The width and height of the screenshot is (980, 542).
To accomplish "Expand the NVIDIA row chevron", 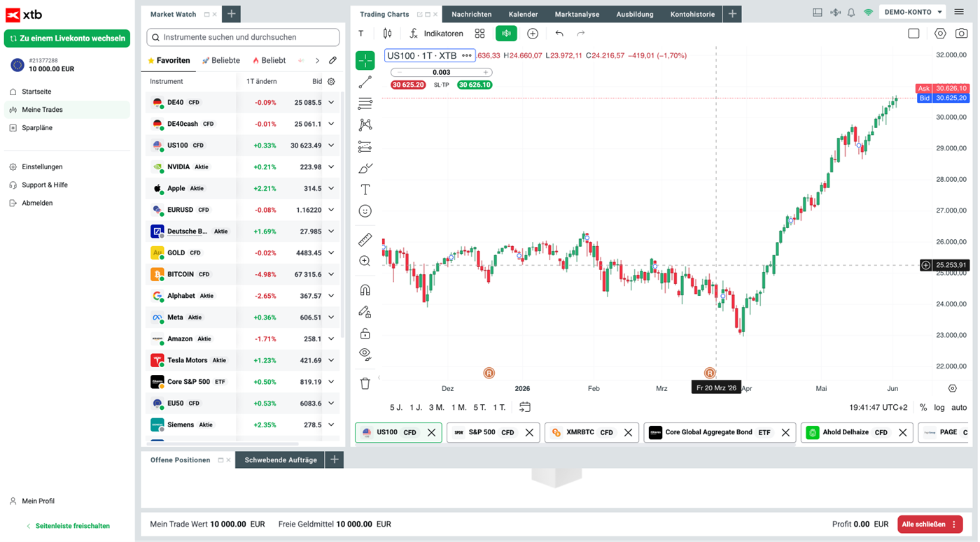I will [x=331, y=167].
